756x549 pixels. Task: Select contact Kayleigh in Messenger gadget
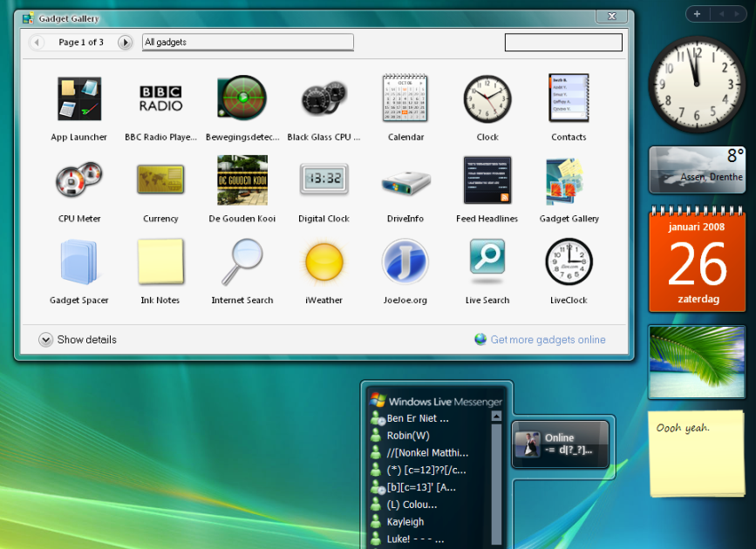(x=405, y=522)
